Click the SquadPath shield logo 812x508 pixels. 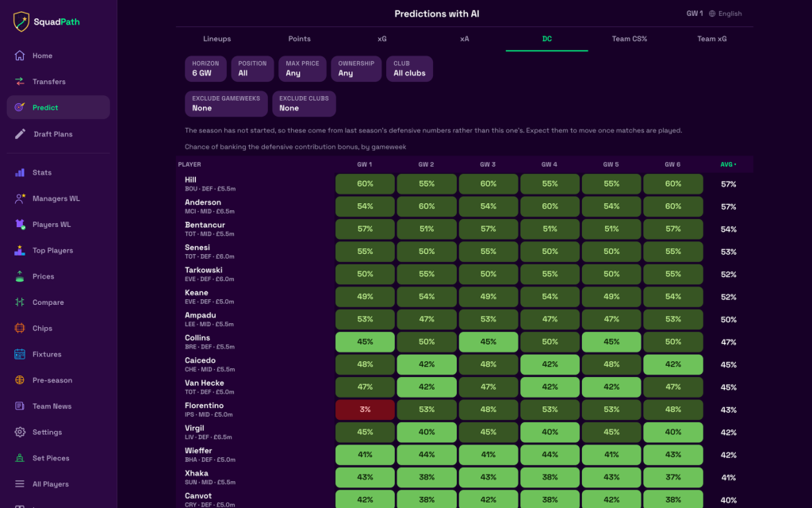click(x=21, y=21)
